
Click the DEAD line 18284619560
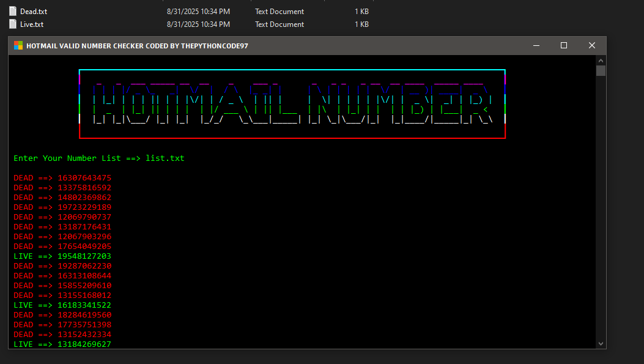(62, 315)
